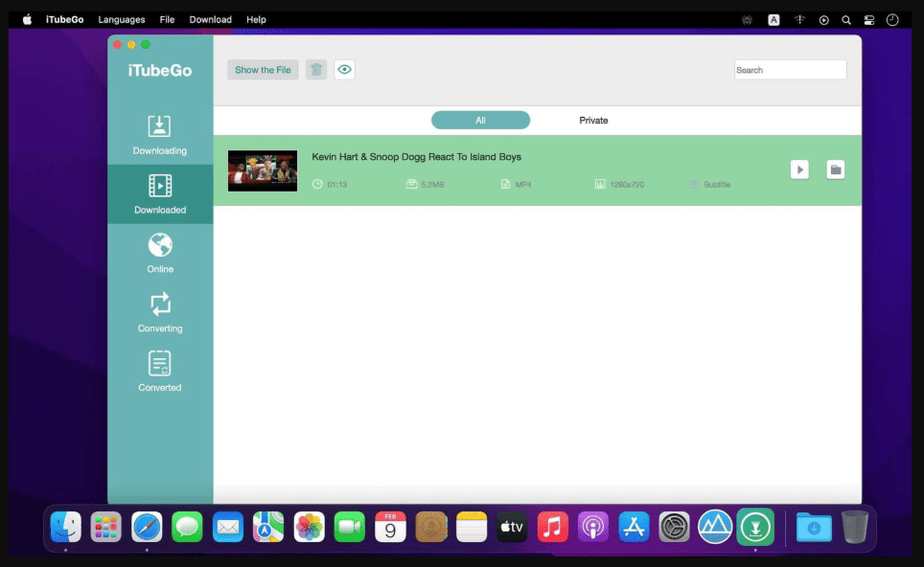The width and height of the screenshot is (924, 567).
Task: Open the Download menu
Action: tap(210, 19)
